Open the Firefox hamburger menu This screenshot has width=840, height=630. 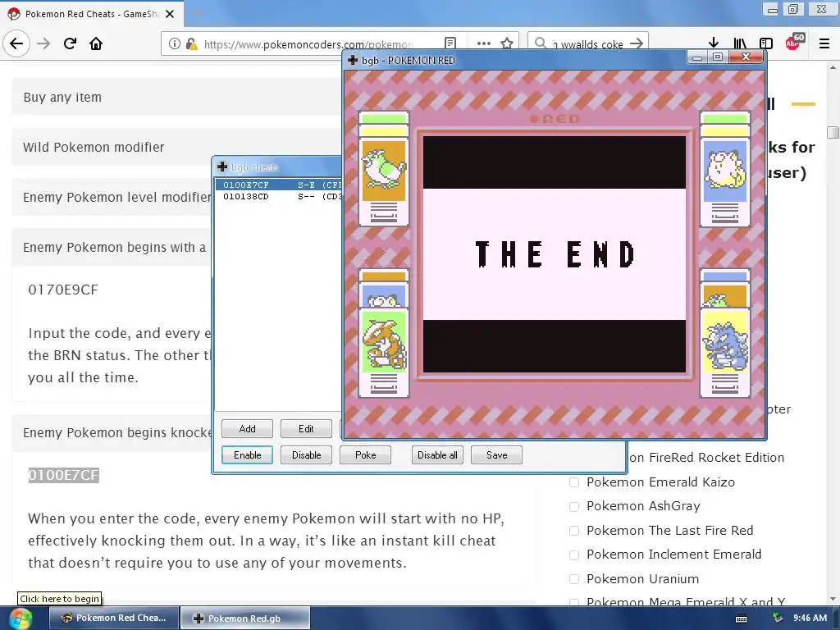click(x=824, y=43)
